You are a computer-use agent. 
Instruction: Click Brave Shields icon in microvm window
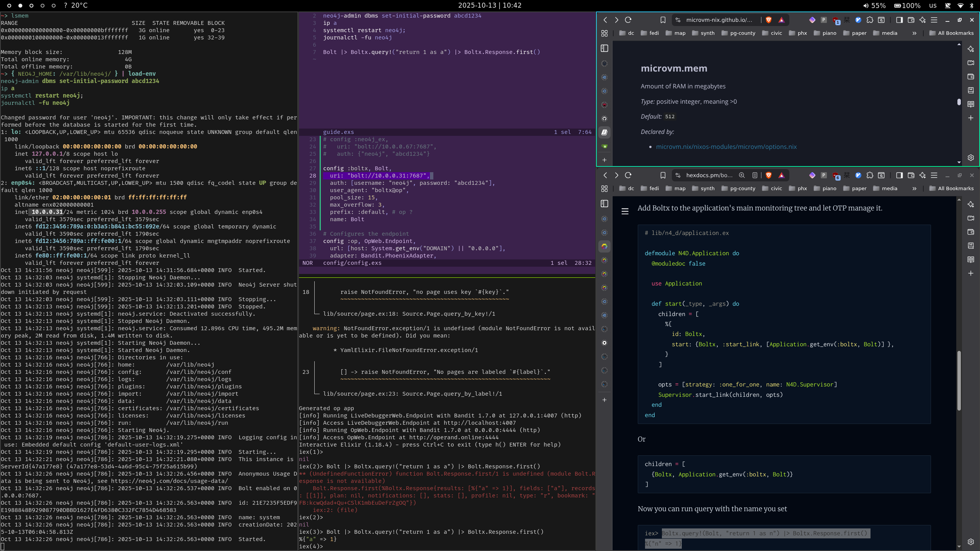pyautogui.click(x=768, y=20)
